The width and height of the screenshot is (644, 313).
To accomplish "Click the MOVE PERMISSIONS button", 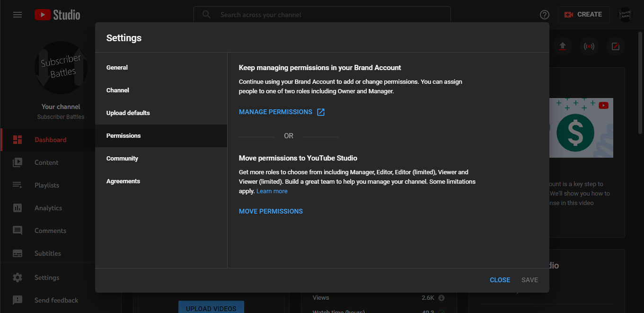I will pos(271,211).
